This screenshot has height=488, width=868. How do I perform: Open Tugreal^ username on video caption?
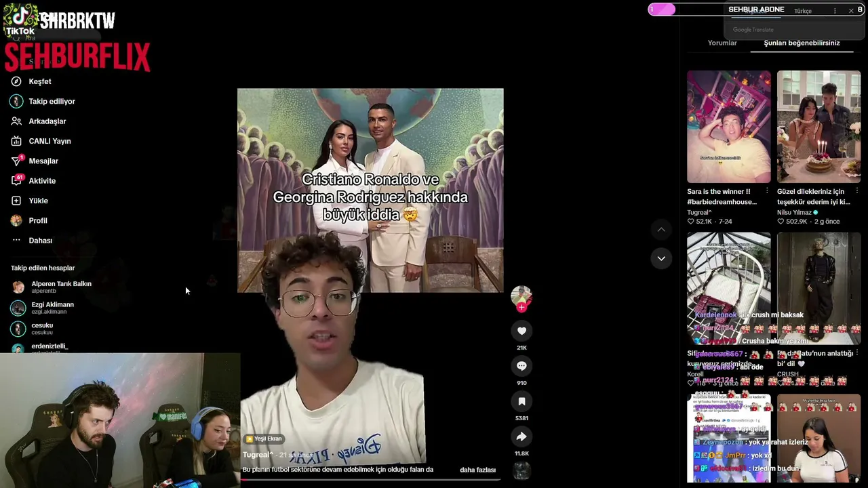tap(258, 455)
